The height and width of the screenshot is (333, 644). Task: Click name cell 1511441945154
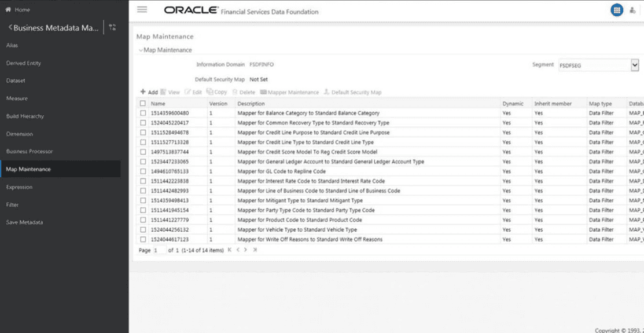pos(170,210)
